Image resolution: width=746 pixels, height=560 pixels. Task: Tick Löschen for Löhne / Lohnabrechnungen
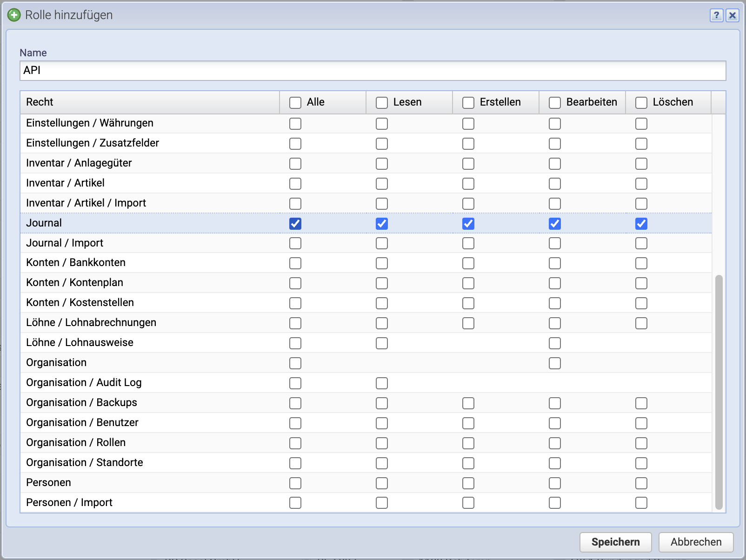[641, 323]
